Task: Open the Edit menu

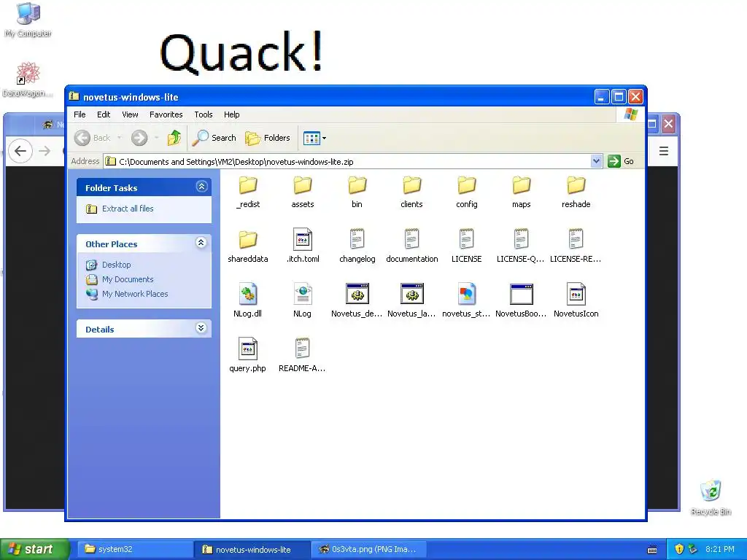Action: tap(104, 114)
